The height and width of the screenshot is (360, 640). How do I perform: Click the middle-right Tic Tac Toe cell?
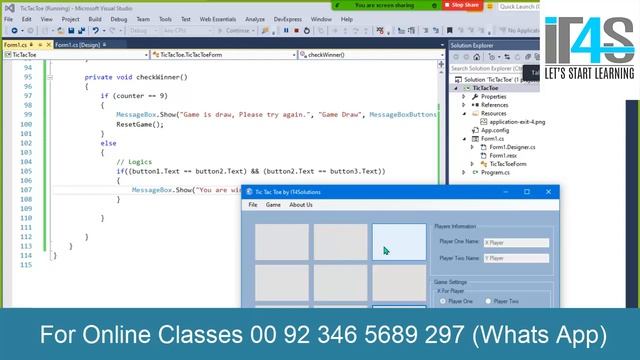(x=399, y=282)
